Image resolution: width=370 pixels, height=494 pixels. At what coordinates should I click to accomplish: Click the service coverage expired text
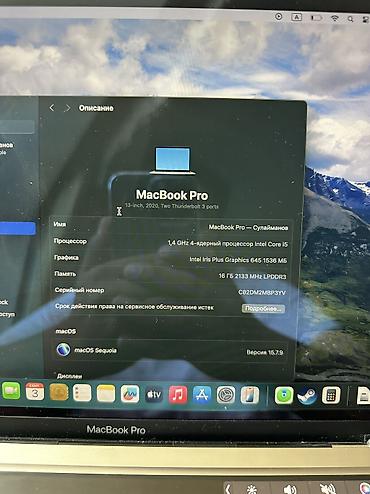(x=134, y=306)
